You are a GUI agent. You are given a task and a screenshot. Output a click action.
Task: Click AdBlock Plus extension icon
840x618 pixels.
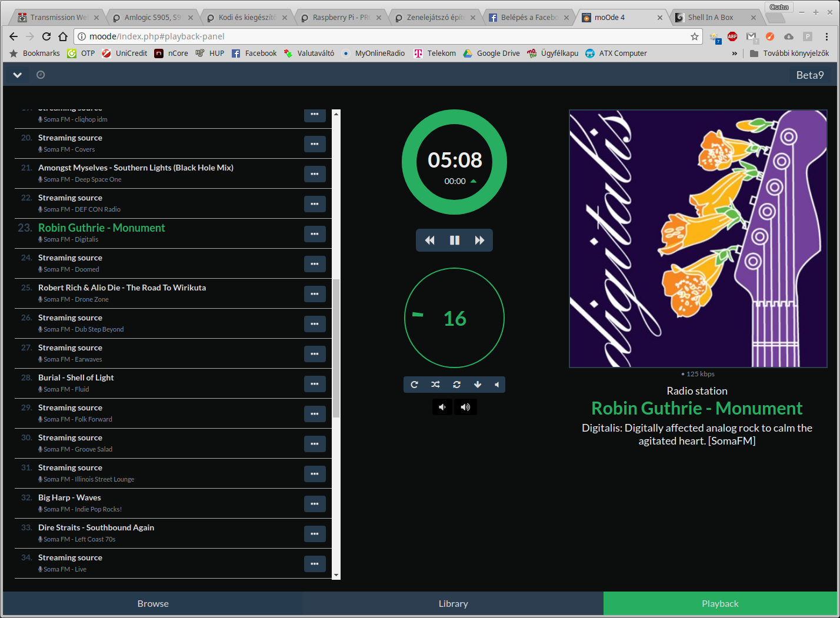(x=732, y=36)
